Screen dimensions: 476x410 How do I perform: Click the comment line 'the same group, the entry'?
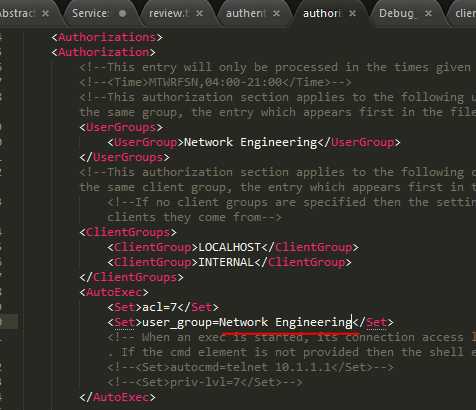pyautogui.click(x=277, y=112)
